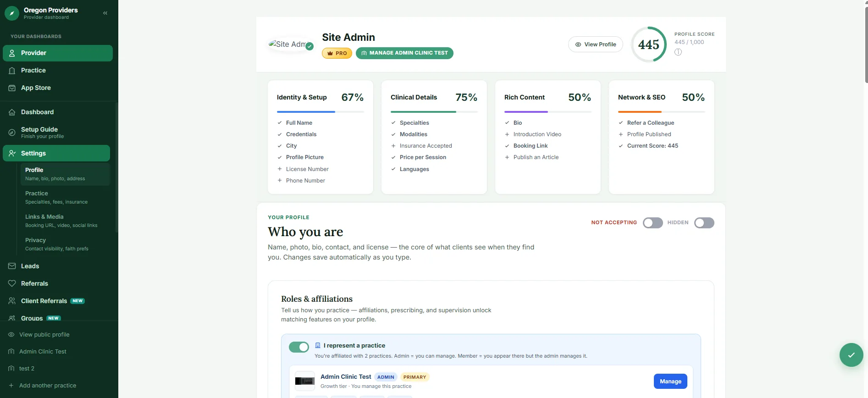868x398 pixels.
Task: Click the PRO badge
Action: point(337,53)
